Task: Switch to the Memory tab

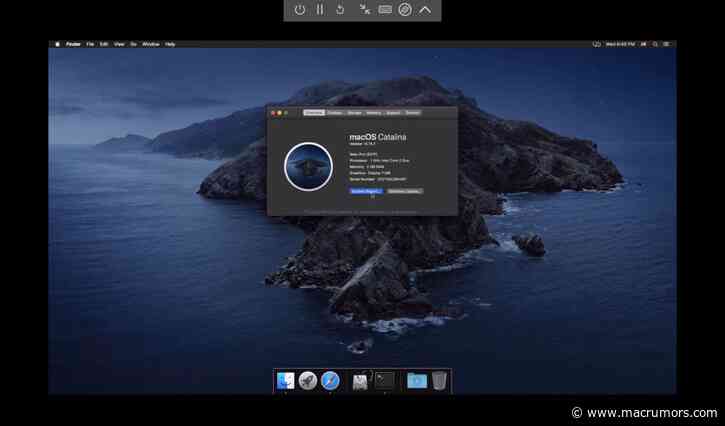Action: pos(374,113)
